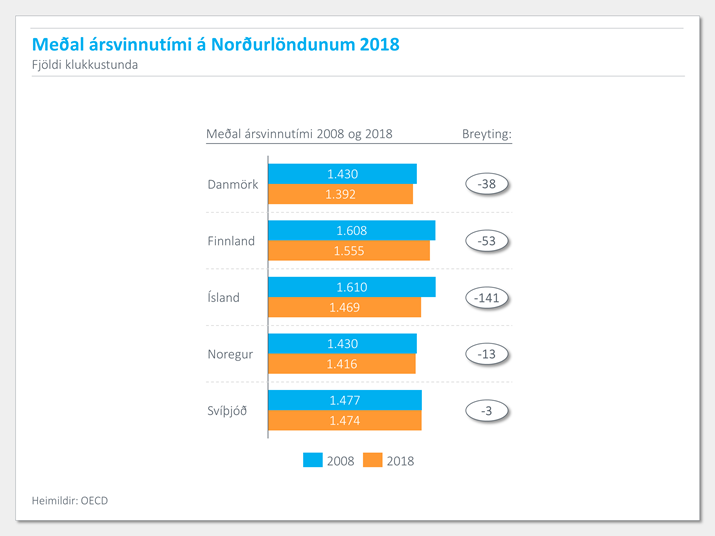Click the -38 change oval for Danmörk
The image size is (715, 536).
tap(487, 184)
